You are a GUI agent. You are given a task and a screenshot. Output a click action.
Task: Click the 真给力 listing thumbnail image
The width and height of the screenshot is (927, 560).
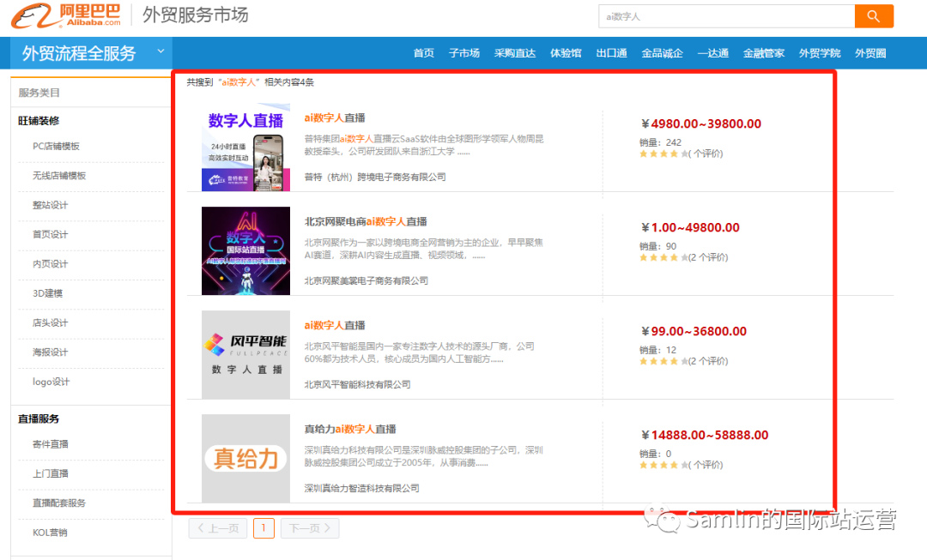[x=246, y=459]
